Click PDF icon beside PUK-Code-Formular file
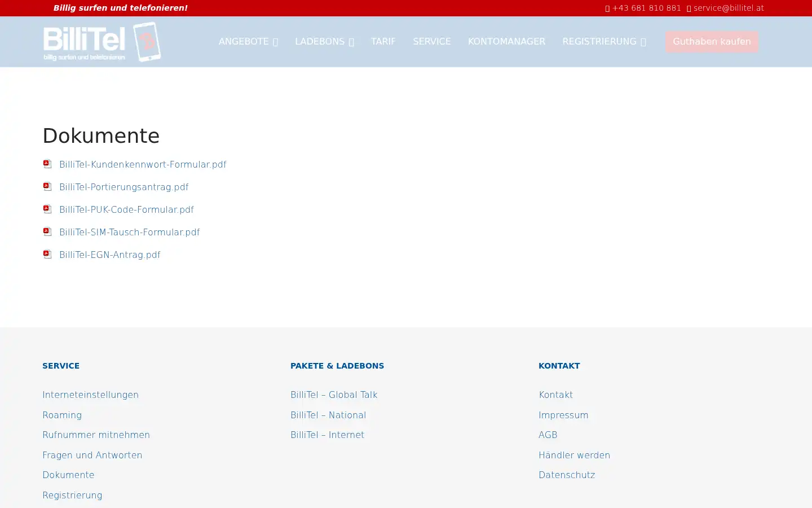 [x=47, y=209]
